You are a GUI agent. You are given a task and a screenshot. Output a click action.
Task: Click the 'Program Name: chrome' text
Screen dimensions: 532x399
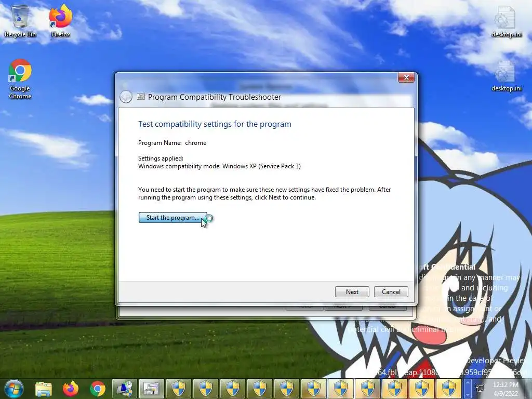click(172, 143)
